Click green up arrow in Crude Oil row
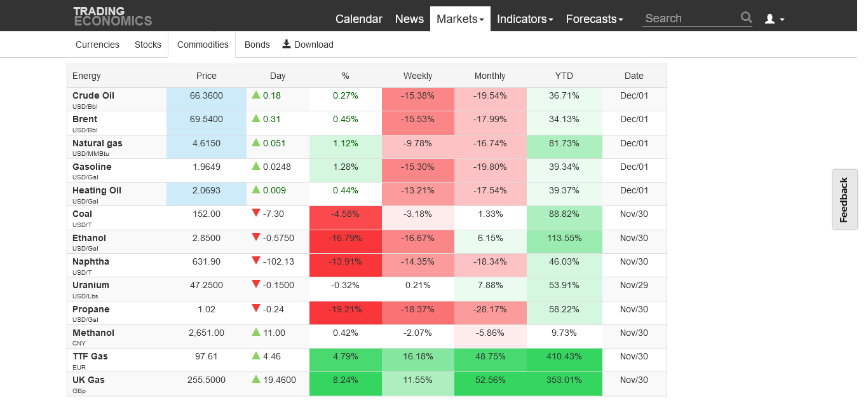Viewport: 868px width, 409px height. tap(256, 95)
